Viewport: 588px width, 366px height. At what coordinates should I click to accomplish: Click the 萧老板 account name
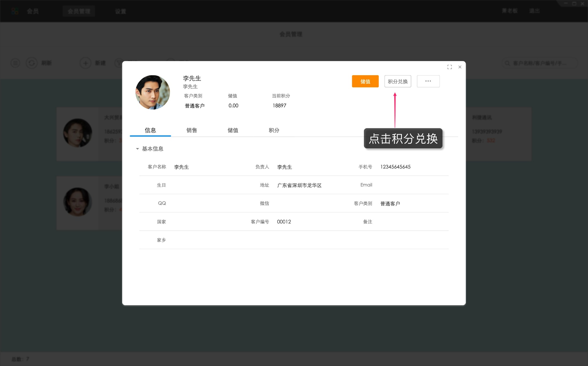[509, 11]
